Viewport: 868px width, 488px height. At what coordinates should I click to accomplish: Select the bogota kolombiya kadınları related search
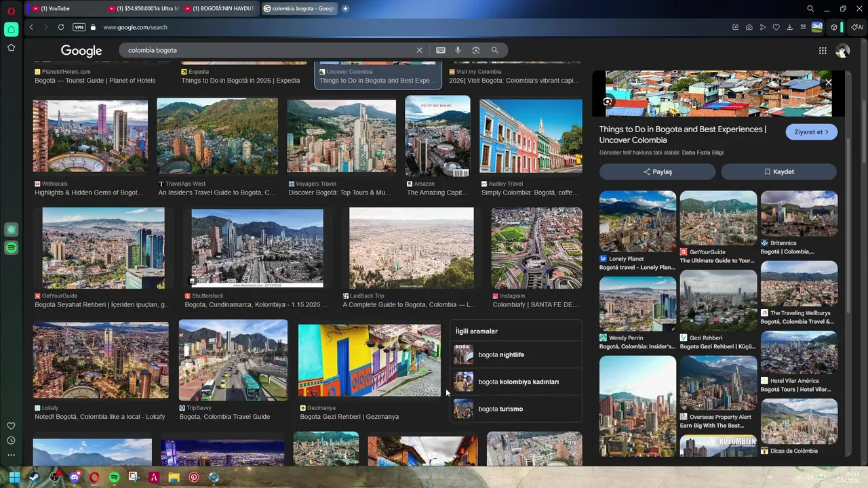pyautogui.click(x=516, y=382)
